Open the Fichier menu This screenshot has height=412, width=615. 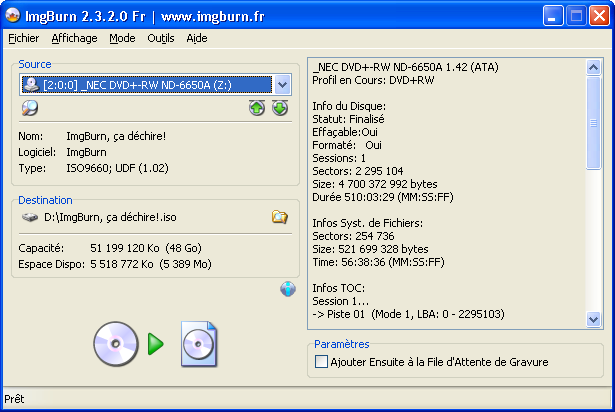pos(21,38)
